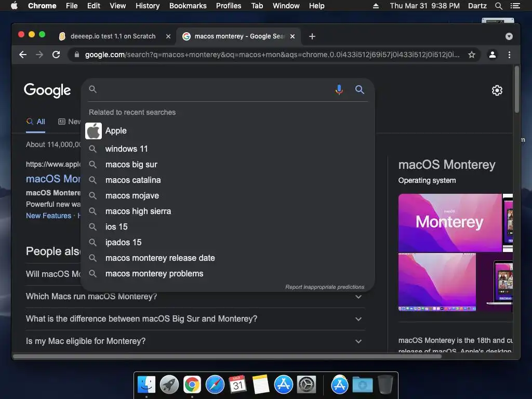Open the Apple menu in the menu bar
The height and width of the screenshot is (399, 532).
(14, 6)
